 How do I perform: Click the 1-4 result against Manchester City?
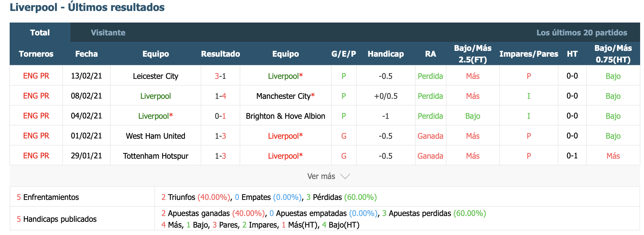point(220,96)
